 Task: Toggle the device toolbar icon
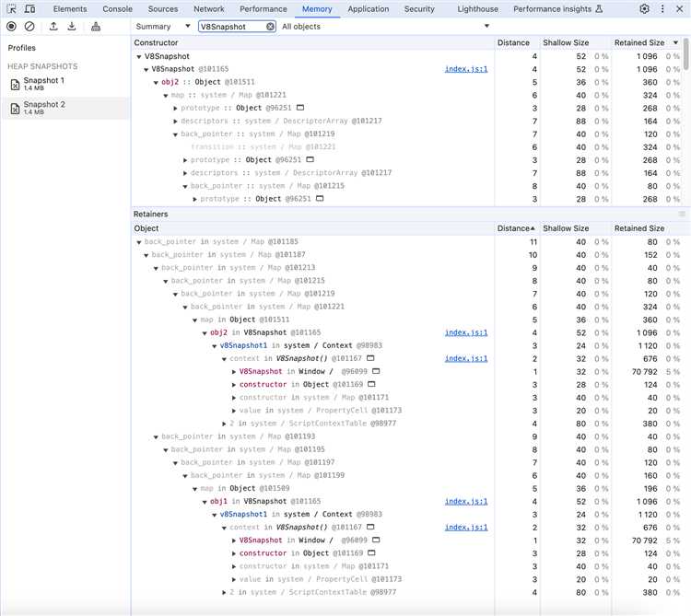(29, 9)
